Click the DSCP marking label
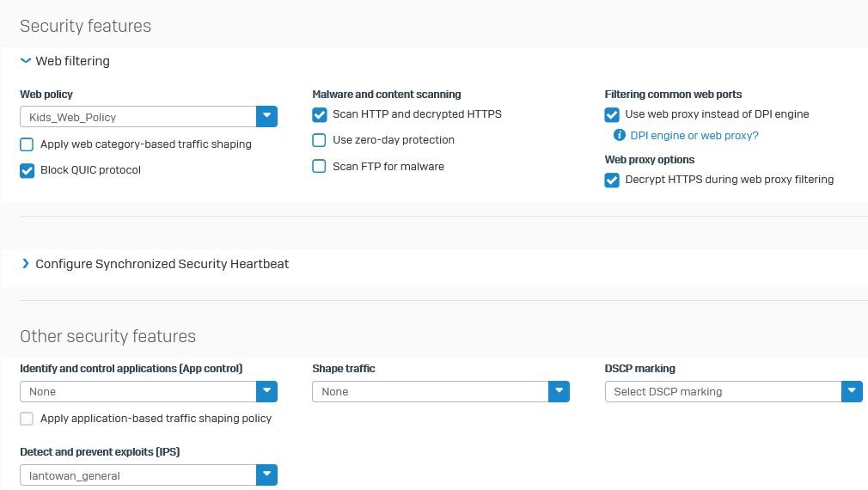 [640, 368]
